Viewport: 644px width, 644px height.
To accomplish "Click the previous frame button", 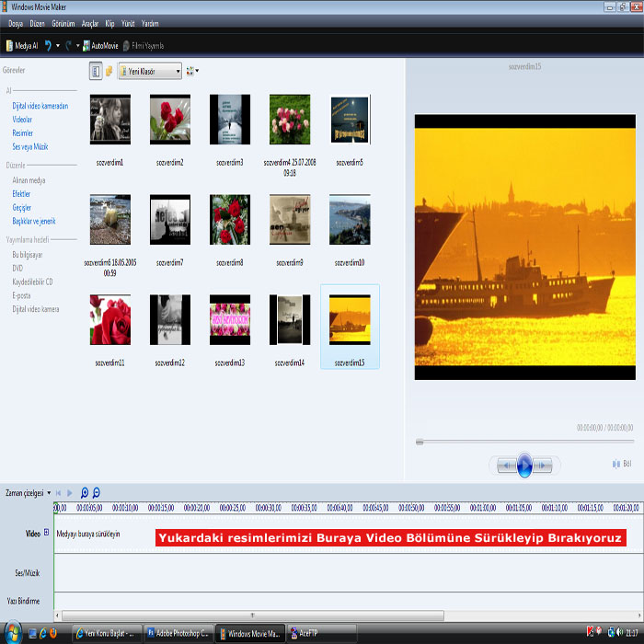I will (x=507, y=466).
